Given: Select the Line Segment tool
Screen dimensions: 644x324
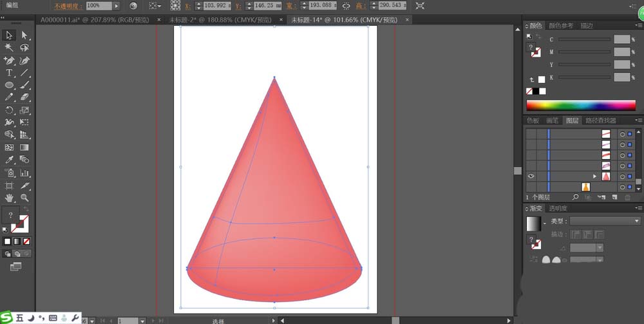Looking at the screenshot, I should 24,73.
